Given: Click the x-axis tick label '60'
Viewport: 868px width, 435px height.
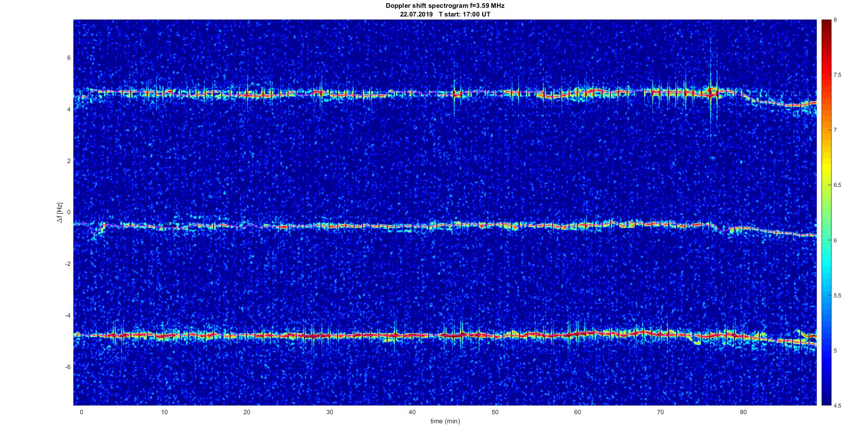Looking at the screenshot, I should click(578, 412).
